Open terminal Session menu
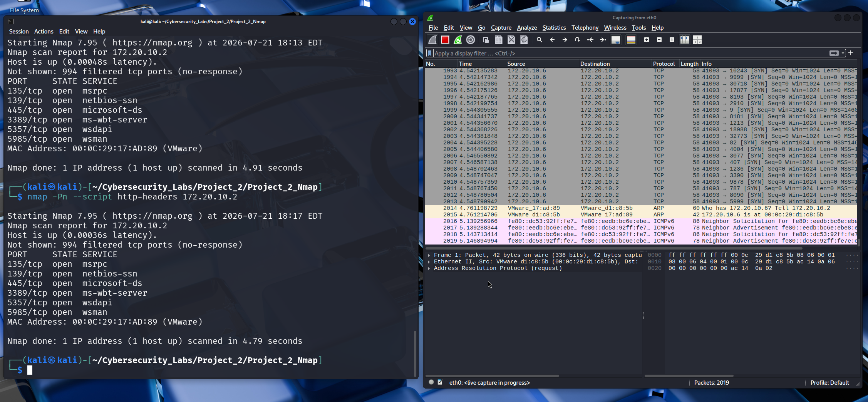Viewport: 868px width, 402px height. pos(19,32)
